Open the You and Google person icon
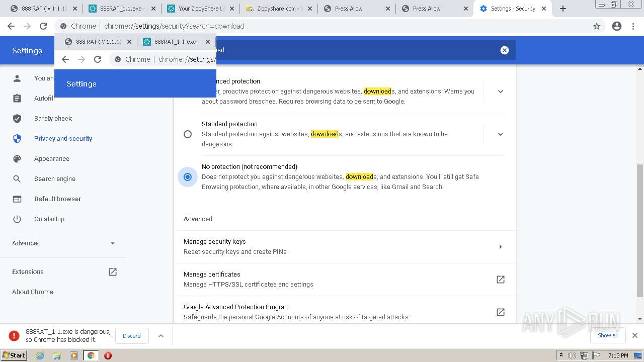644x362 pixels. coord(17,78)
